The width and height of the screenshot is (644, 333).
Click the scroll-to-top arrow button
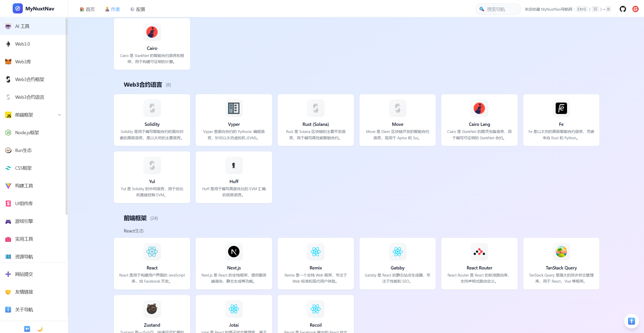[631, 321]
